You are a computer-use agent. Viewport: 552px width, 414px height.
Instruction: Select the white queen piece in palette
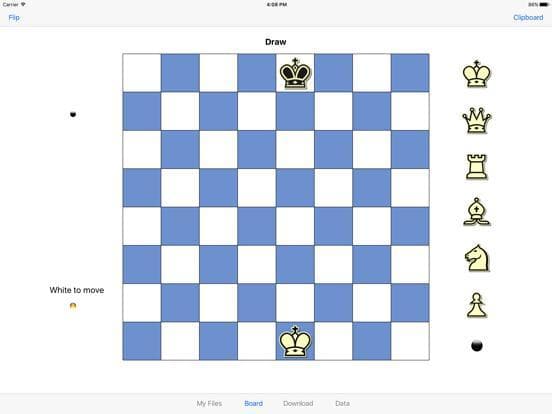coord(476,120)
